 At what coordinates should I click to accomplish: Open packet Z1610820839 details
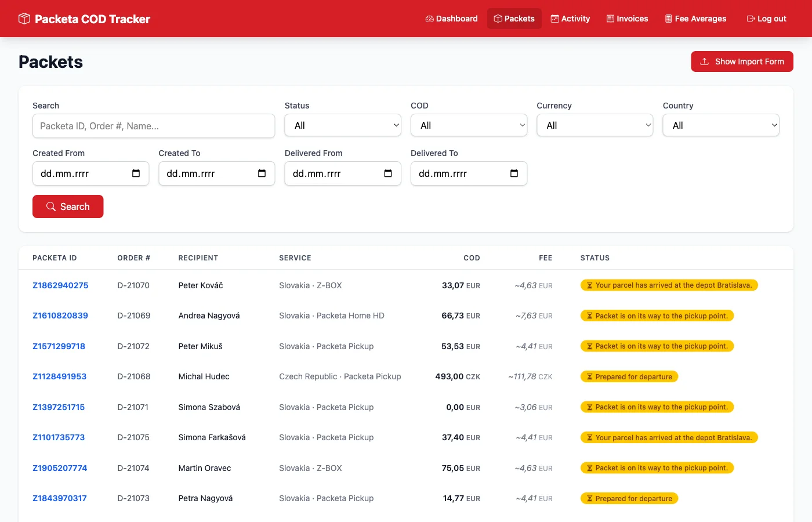(60, 316)
